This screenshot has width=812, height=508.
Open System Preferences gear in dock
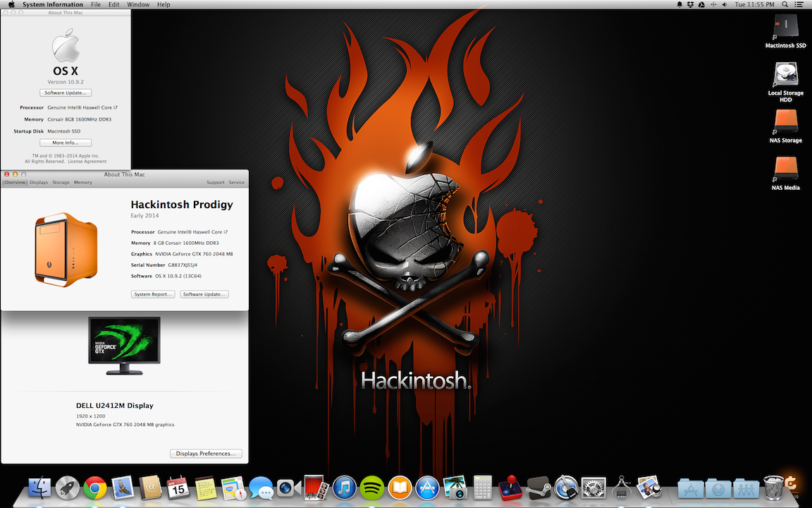594,488
